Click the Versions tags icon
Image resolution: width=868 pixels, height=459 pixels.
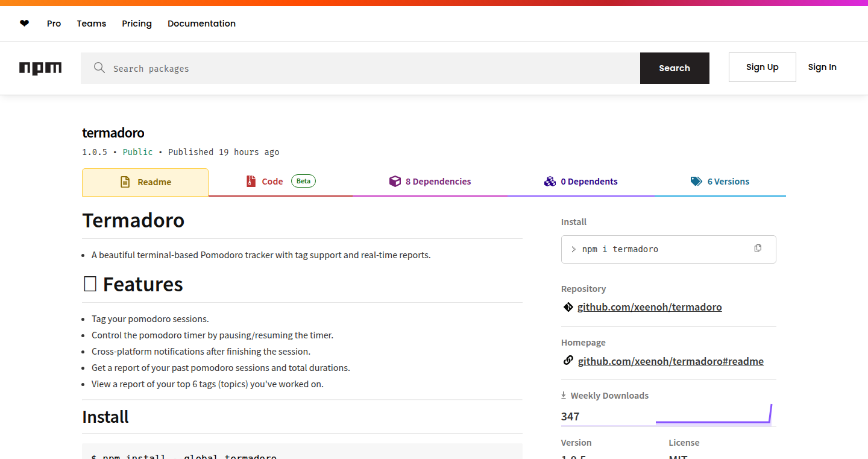(696, 182)
